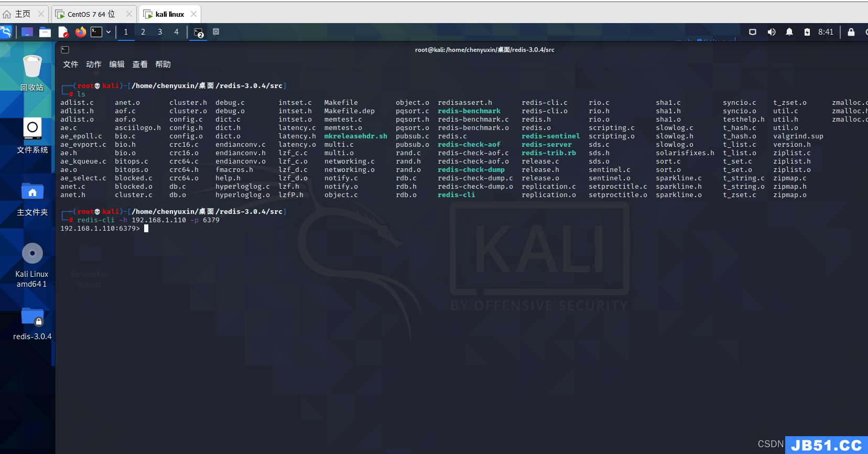Select the grouped terminal windows taskbar button

[x=199, y=33]
